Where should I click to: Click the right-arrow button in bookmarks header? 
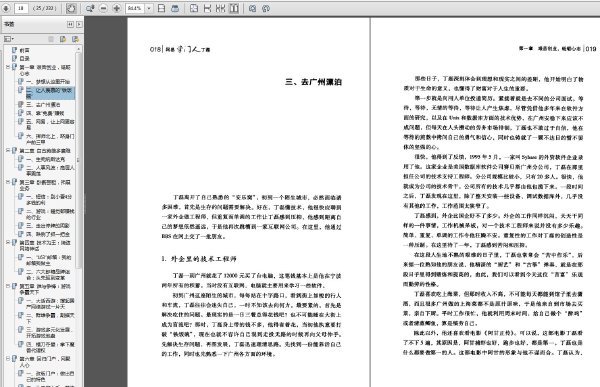coord(79,24)
